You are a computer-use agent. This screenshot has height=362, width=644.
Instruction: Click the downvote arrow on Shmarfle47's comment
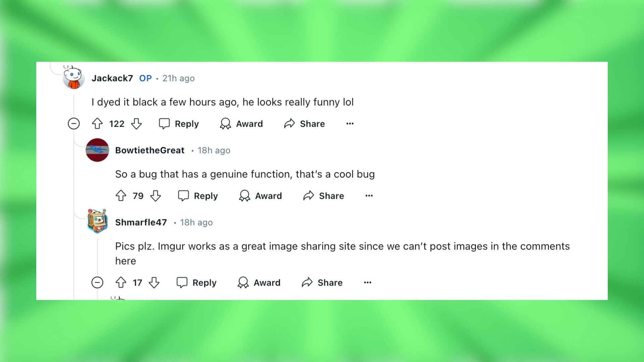coord(154,283)
